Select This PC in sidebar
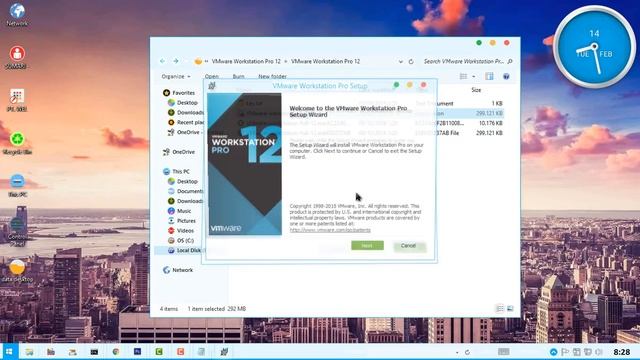The image size is (640, 360). point(176,171)
